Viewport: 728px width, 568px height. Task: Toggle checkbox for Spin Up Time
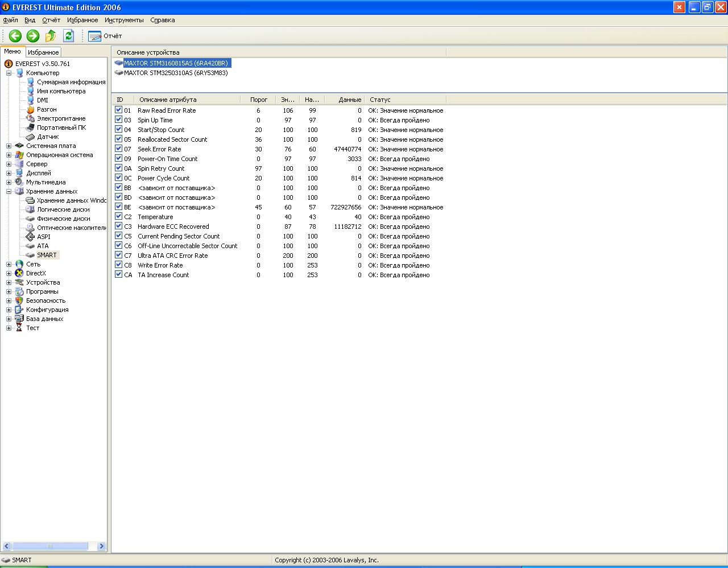pyautogui.click(x=118, y=120)
